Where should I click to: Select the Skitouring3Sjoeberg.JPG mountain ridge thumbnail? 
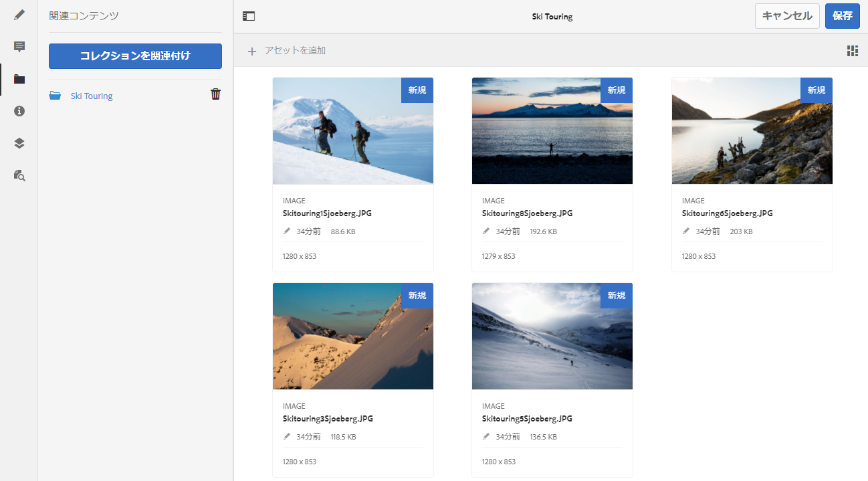tap(353, 336)
